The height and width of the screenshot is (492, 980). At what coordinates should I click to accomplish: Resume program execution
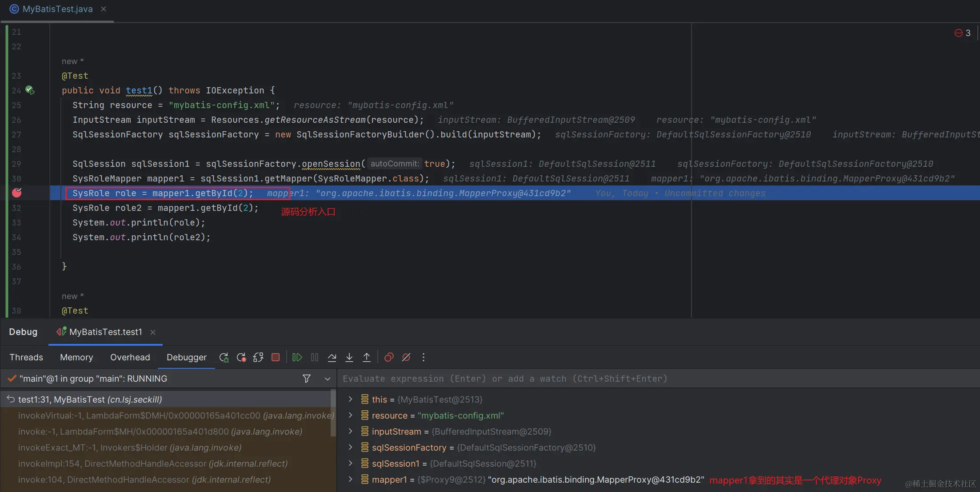[x=297, y=357]
